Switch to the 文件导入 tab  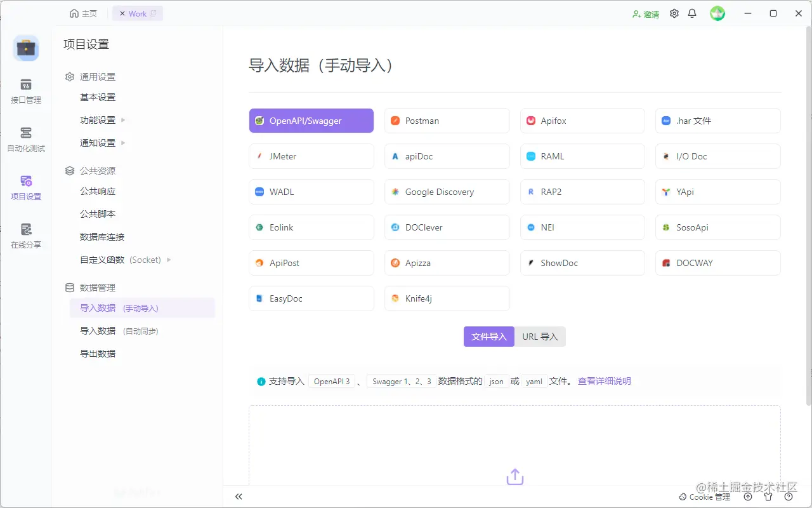click(489, 337)
